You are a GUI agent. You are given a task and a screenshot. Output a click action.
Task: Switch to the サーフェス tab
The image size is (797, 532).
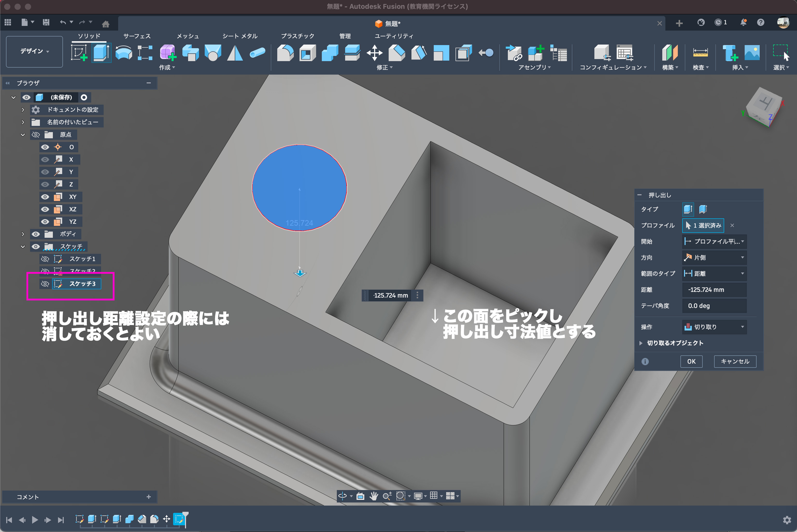(x=137, y=36)
